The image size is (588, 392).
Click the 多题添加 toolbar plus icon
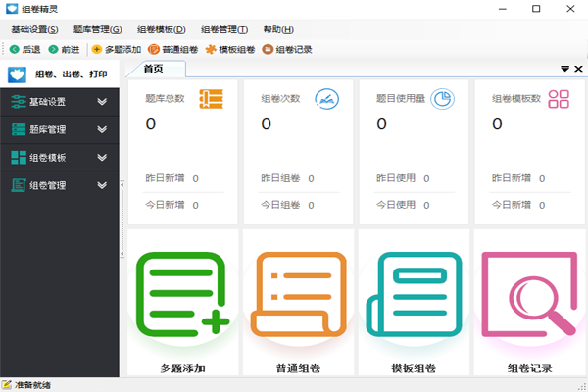click(97, 50)
